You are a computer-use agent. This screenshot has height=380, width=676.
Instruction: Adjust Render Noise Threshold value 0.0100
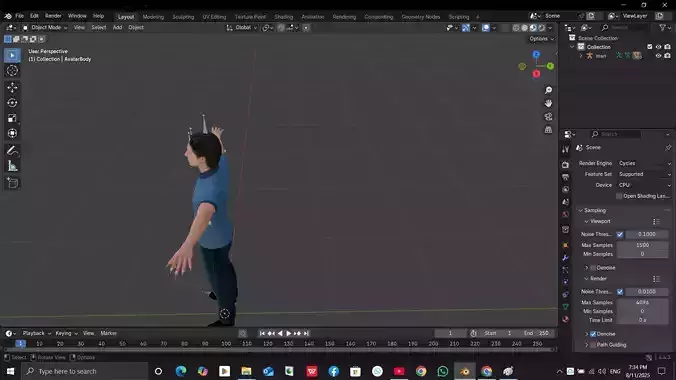[647, 292]
